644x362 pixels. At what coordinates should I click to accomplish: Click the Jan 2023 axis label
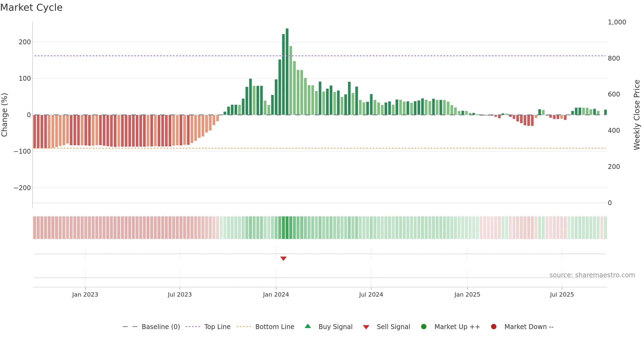[x=85, y=294]
